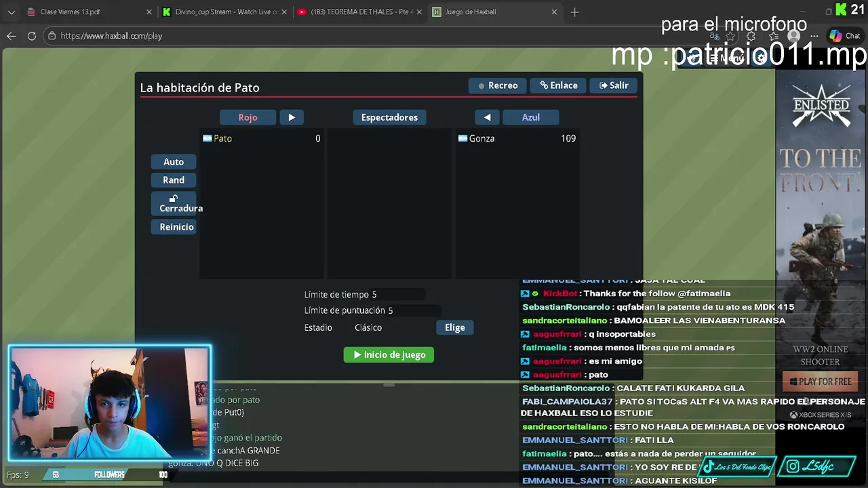Add page to favorites star
Viewport: 868px width, 488px height.
pos(730,37)
